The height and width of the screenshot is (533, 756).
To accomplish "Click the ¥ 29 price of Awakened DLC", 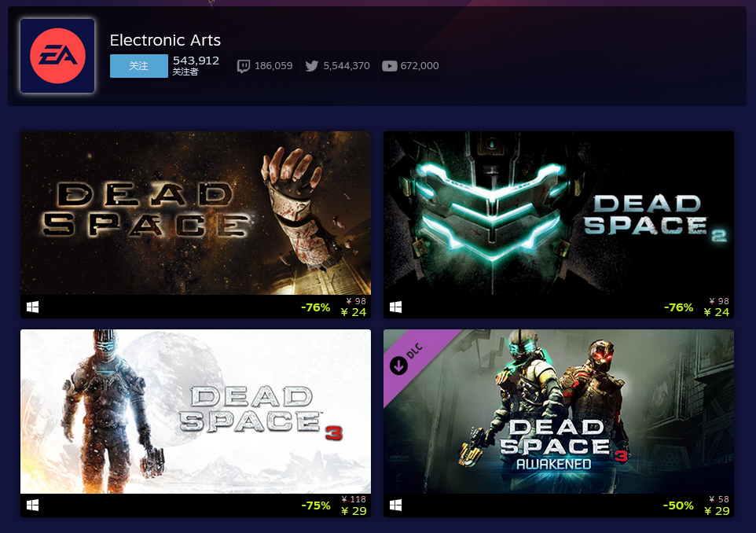I will [717, 511].
